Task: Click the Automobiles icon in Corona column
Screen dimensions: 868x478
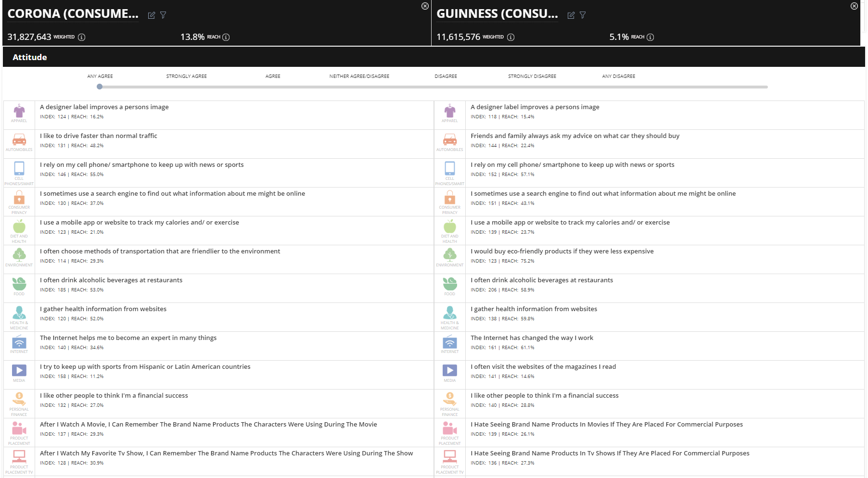Action: click(x=19, y=140)
